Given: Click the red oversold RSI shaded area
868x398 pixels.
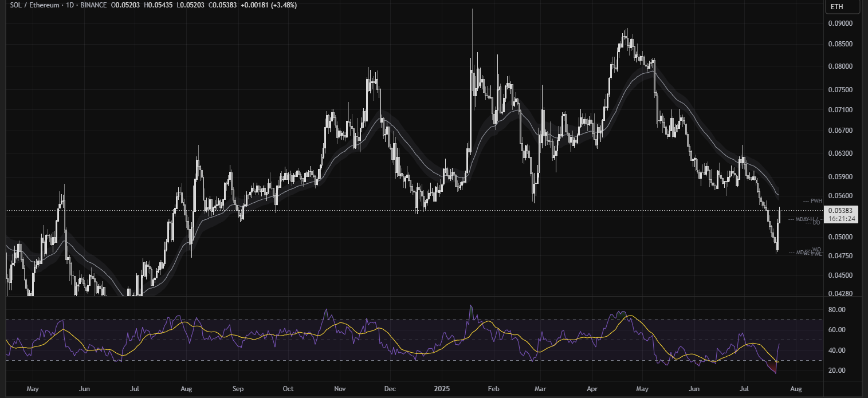Looking at the screenshot, I should (773, 367).
